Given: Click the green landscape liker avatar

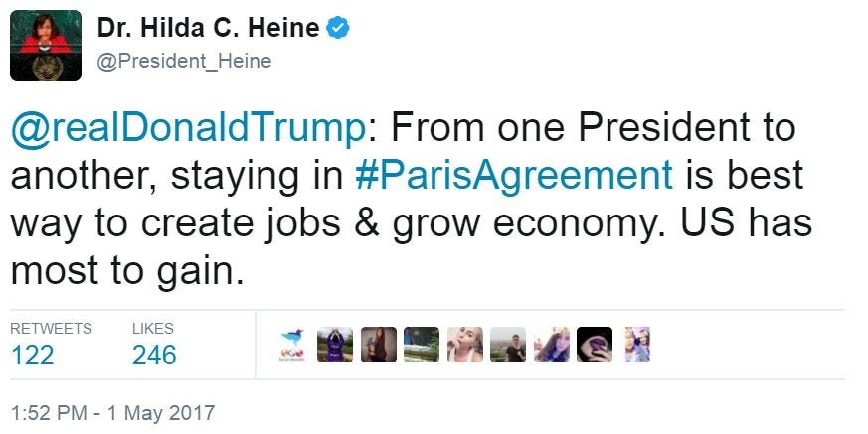Looking at the screenshot, I should 422,344.
